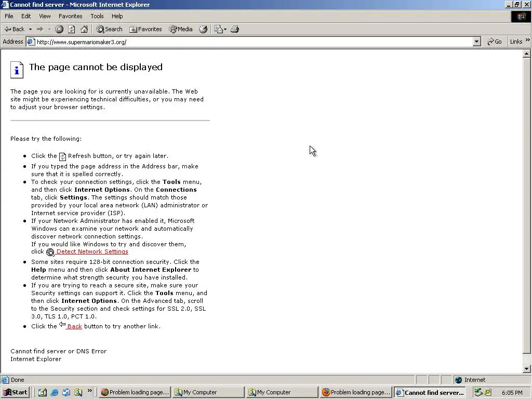Viewport: 532px width, 399px height.
Task: Click the first quick launch icon
Action: point(43,392)
